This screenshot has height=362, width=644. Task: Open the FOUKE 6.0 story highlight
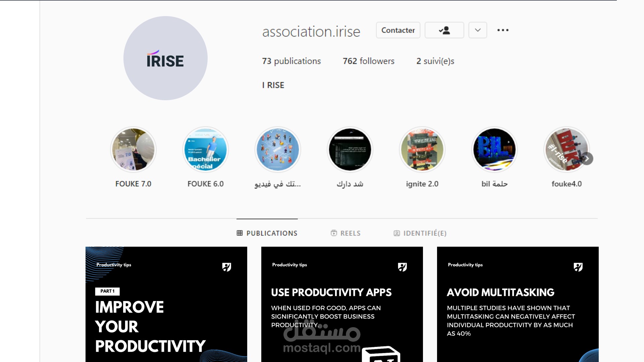coord(205,149)
